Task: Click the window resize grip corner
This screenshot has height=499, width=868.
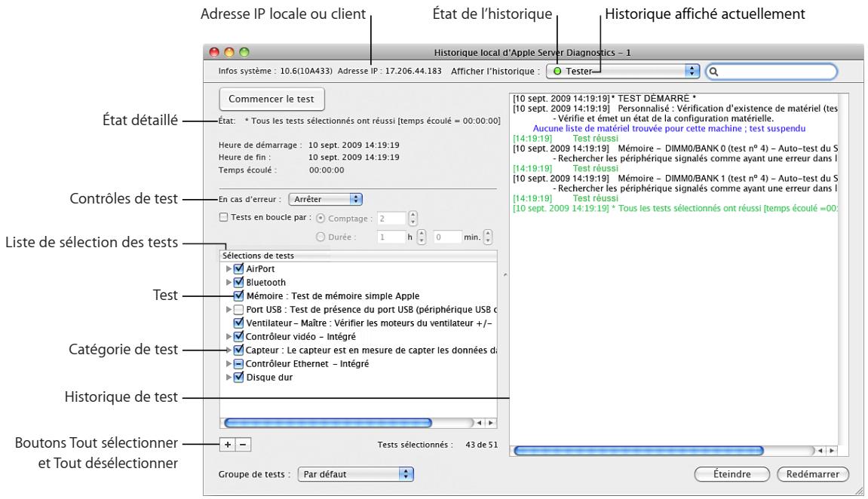Action: pos(859,491)
